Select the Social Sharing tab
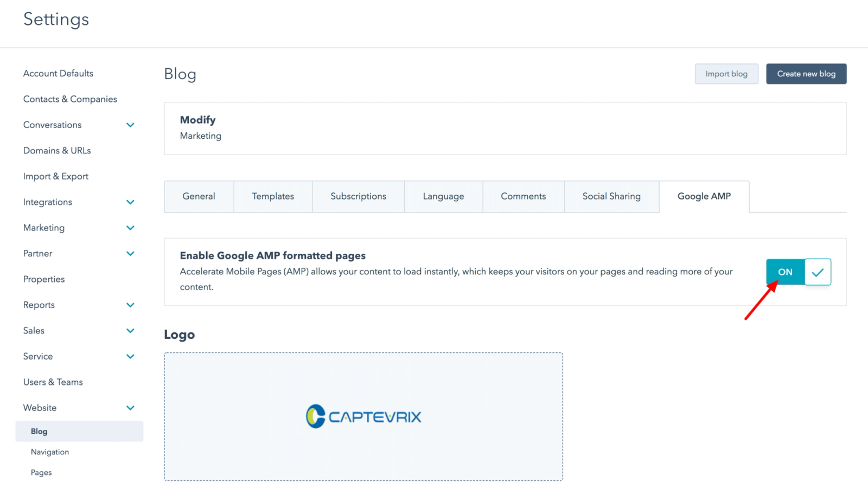The width and height of the screenshot is (868, 495). (x=612, y=196)
